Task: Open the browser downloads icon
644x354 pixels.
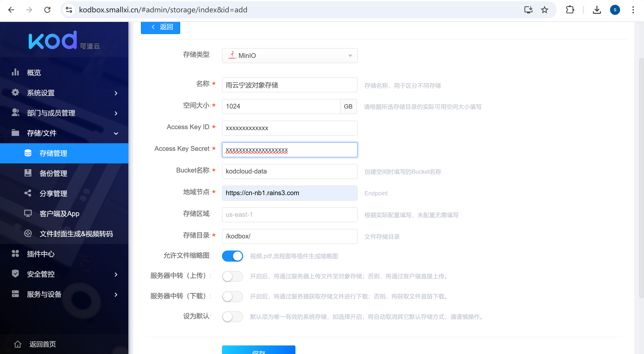Action: [597, 10]
